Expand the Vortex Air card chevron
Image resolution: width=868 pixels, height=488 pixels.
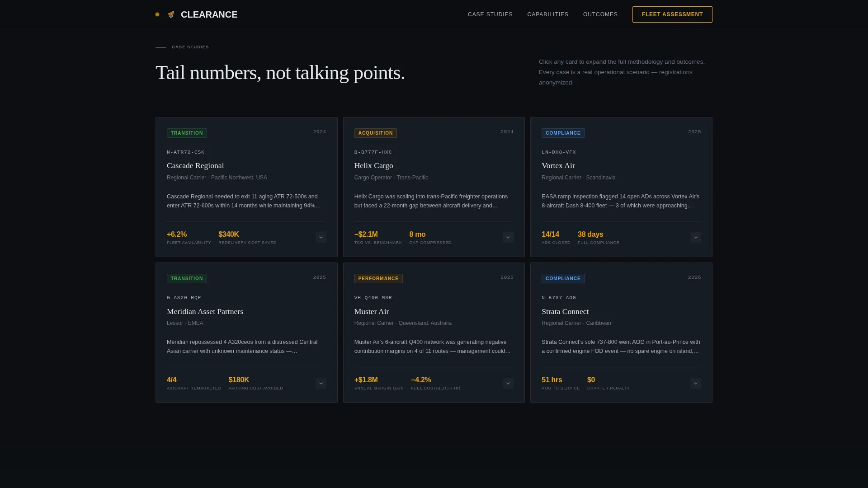pos(696,237)
